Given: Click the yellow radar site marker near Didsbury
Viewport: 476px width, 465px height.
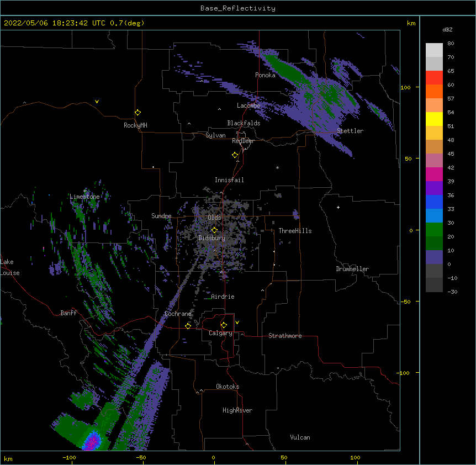Looking at the screenshot, I should (x=214, y=230).
